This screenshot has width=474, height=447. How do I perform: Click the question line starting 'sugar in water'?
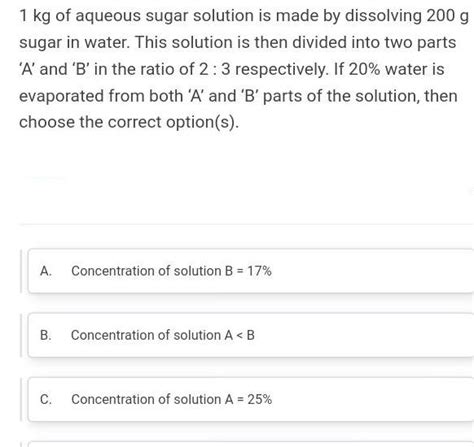(x=237, y=43)
